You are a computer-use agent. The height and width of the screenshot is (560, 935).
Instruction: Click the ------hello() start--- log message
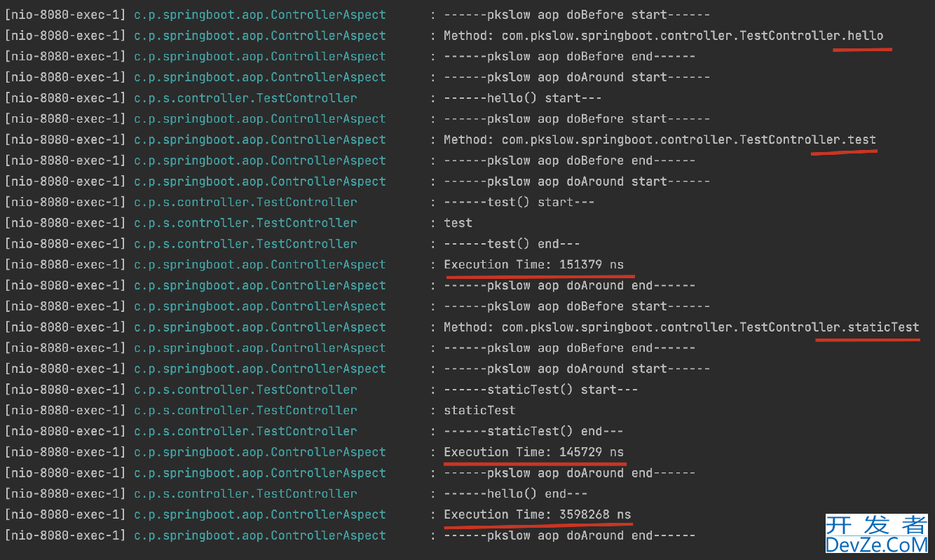(x=522, y=98)
